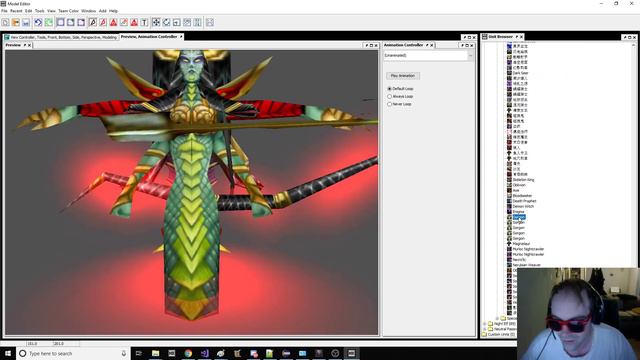This screenshot has height=360, width=640.
Task: Click the pin icon on Animation Controller tab
Action: pyautogui.click(x=427, y=45)
